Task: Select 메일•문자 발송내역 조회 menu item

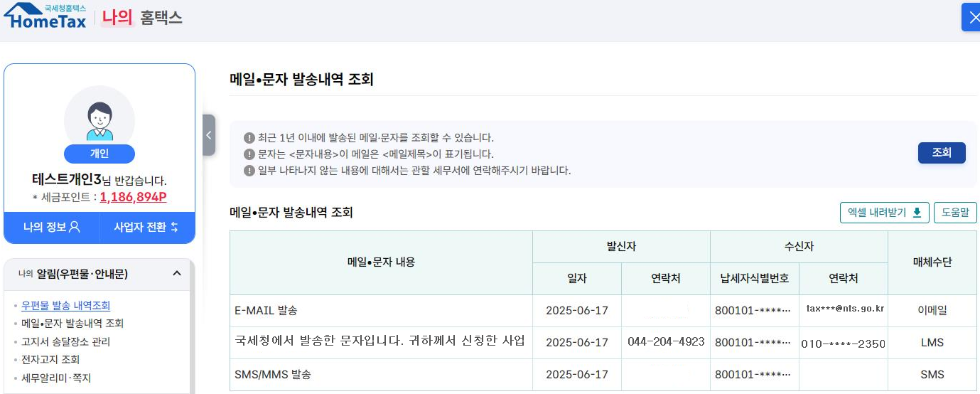Action: tap(72, 323)
